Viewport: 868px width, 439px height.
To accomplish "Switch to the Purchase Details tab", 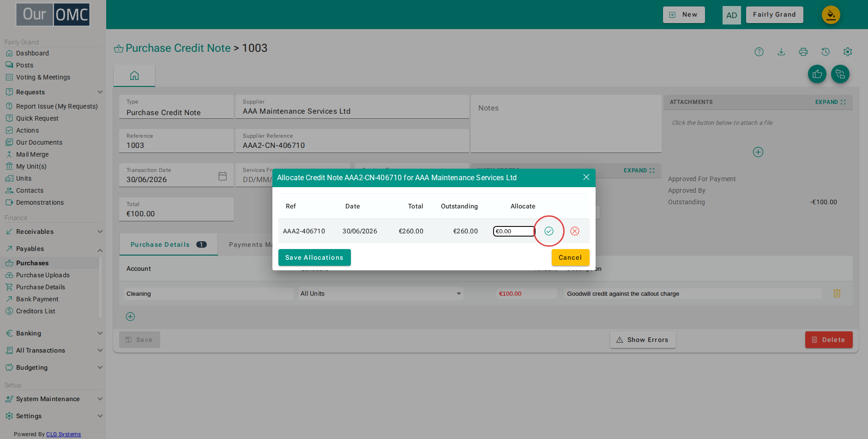I will tap(169, 244).
